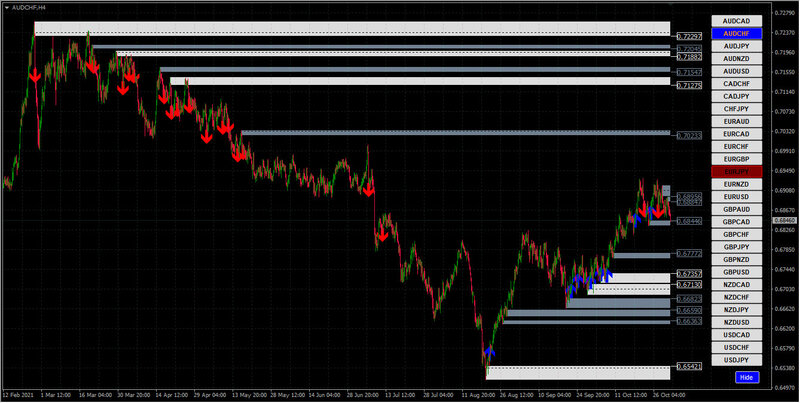Select the grey zone bar at 0.70233
Image resolution: width=800 pixels, height=403 pixels.
click(x=455, y=133)
